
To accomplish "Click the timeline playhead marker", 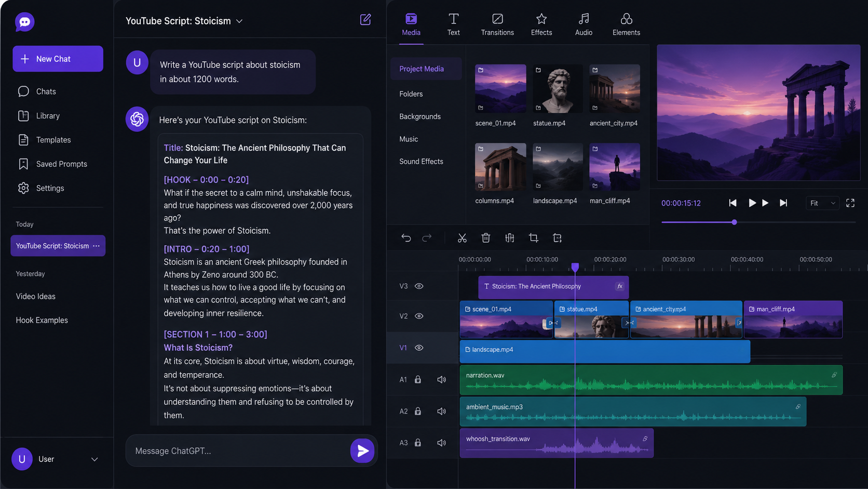I will pos(575,267).
